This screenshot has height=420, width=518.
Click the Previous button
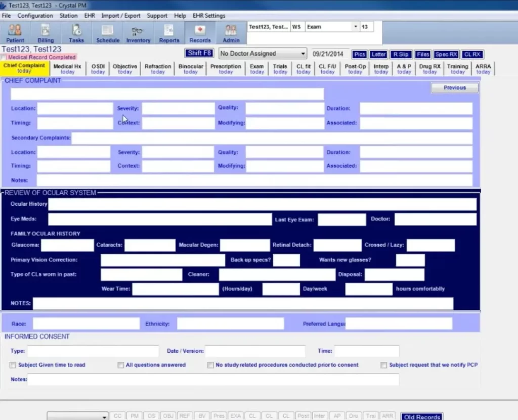454,87
